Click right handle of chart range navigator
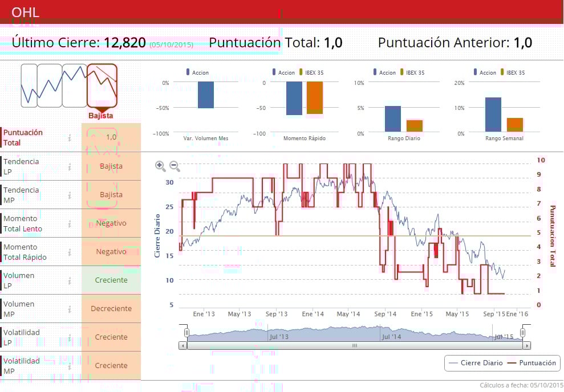Screen dimensions: 564x392 [522, 332]
